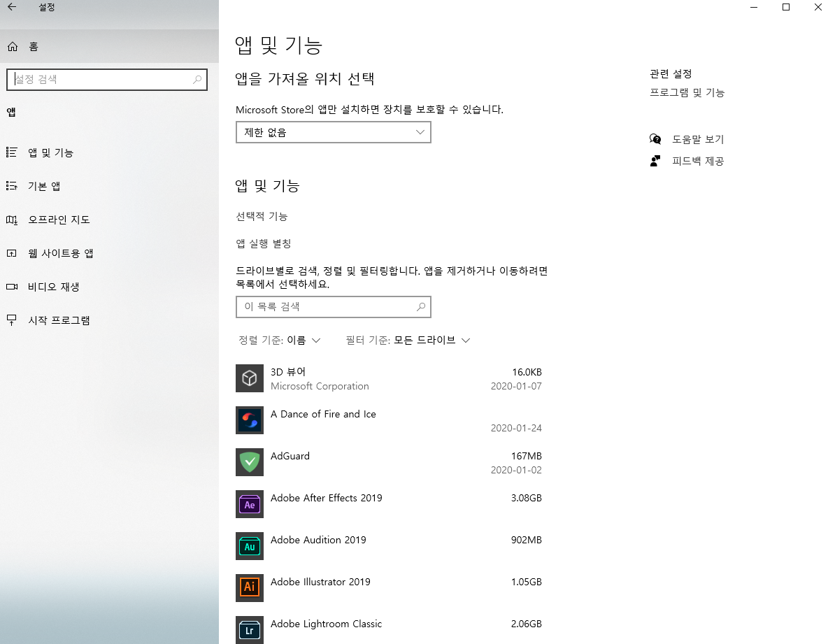828x644 pixels.
Task: Click the Microsoft Corporation publisher text
Action: click(320, 386)
